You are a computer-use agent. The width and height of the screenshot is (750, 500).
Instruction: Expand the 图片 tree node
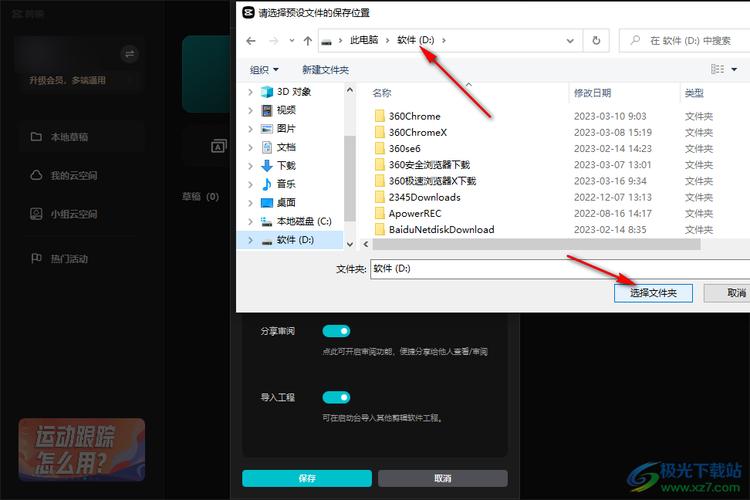[x=250, y=129]
